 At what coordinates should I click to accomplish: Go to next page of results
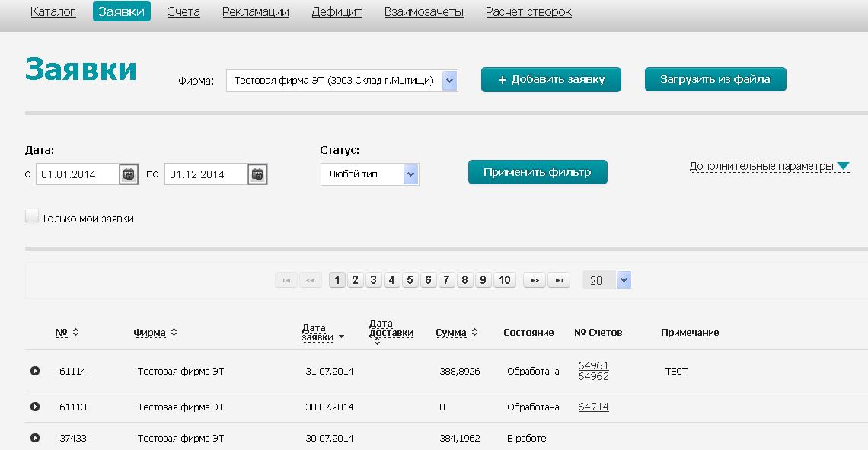point(535,280)
